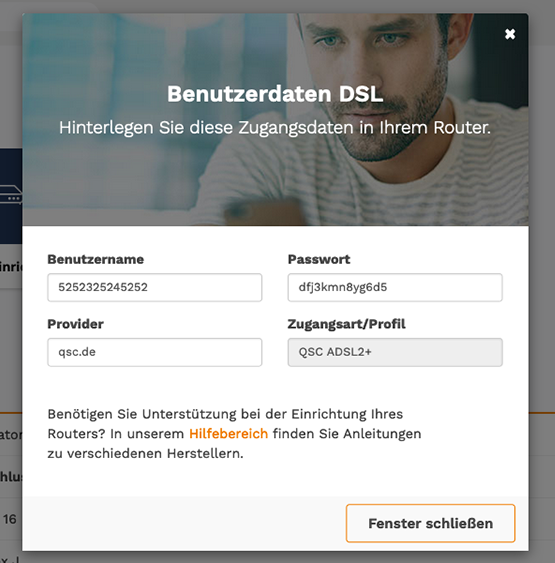Click the Provider label
The height and width of the screenshot is (563, 555).
point(75,324)
